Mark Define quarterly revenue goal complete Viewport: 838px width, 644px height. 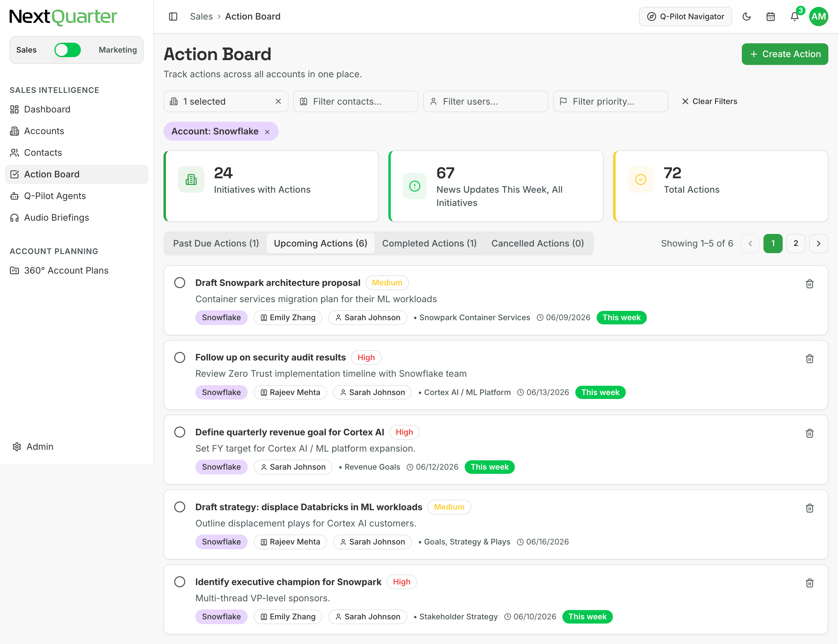[180, 432]
